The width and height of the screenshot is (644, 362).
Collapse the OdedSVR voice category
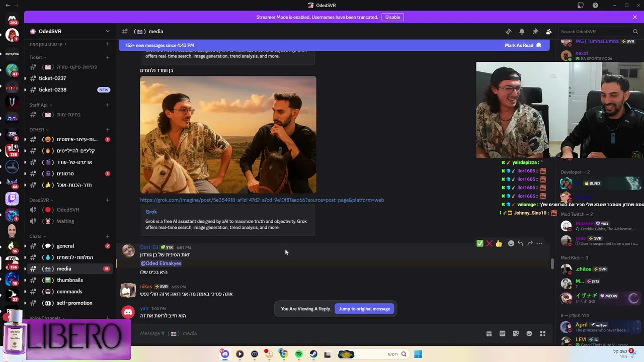point(41,200)
